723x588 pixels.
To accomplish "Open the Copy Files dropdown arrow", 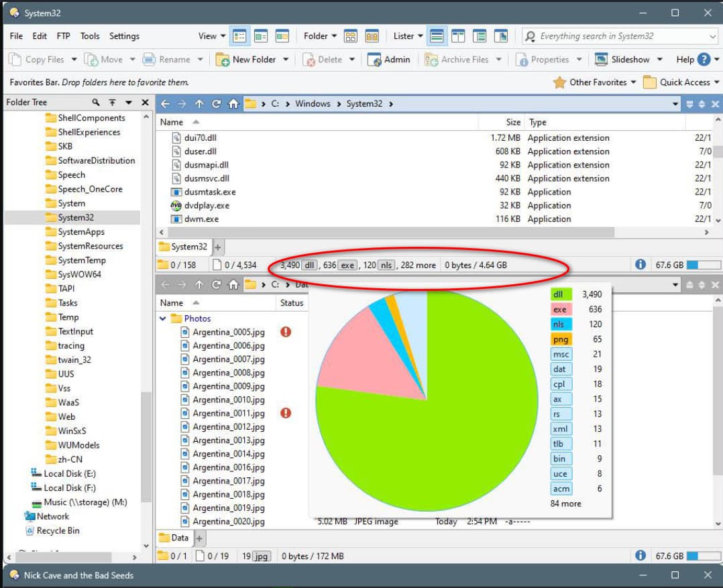I will coord(74,60).
